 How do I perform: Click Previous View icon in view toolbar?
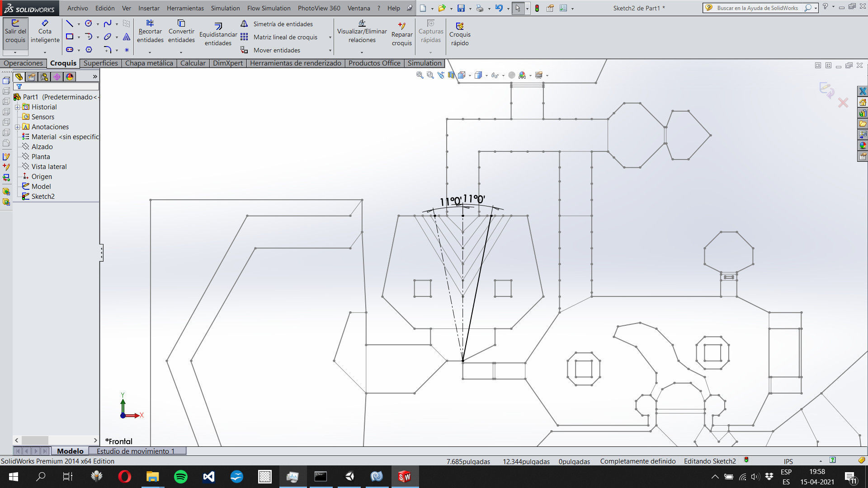pos(441,75)
